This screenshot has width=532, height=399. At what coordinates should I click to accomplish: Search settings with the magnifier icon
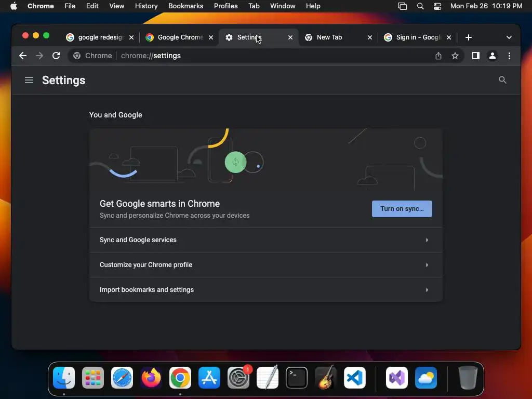pyautogui.click(x=502, y=80)
